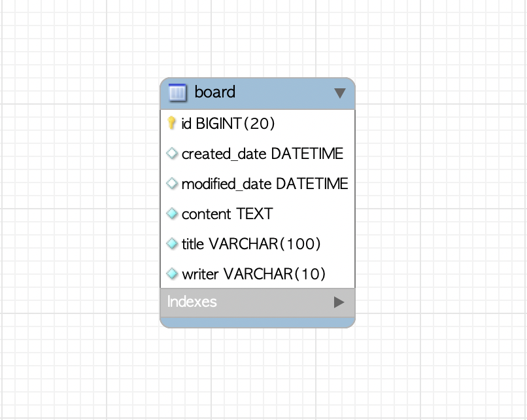This screenshot has width=527, height=420.
Task: Click the diamond icon beside modified_date
Action: [x=172, y=184]
